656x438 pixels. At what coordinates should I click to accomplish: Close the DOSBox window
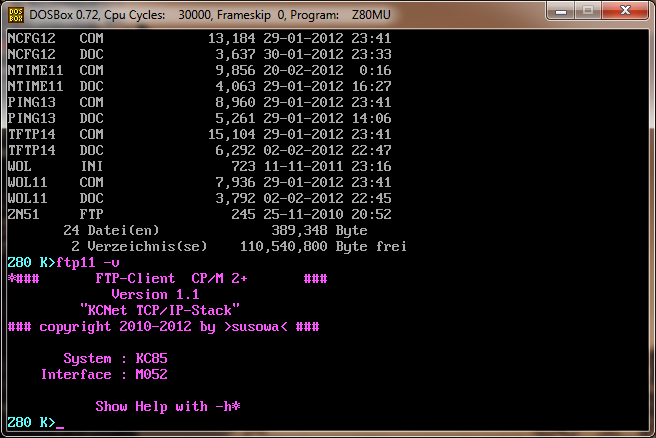(625, 10)
